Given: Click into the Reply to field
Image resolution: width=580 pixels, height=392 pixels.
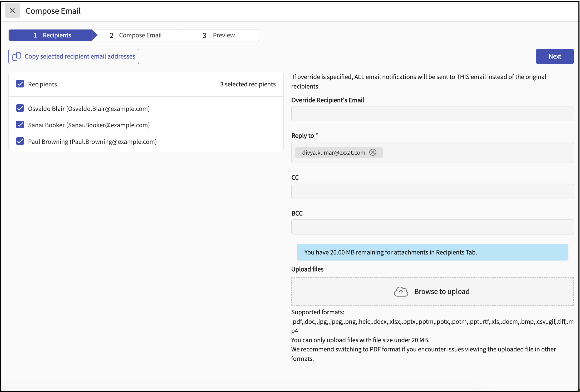Looking at the screenshot, I should (x=474, y=153).
